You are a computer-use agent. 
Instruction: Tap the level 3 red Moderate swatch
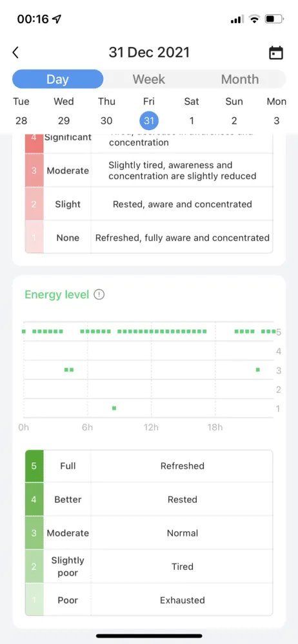(34, 171)
